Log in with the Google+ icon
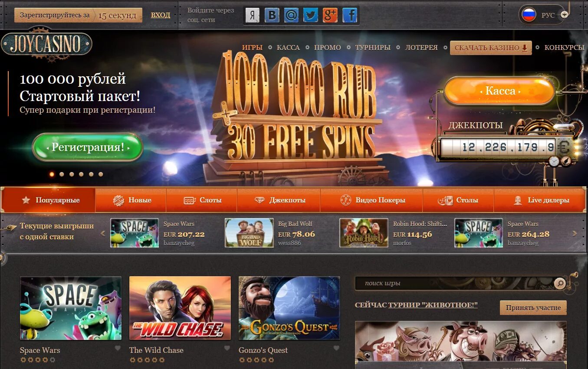This screenshot has width=588, height=369. [330, 16]
